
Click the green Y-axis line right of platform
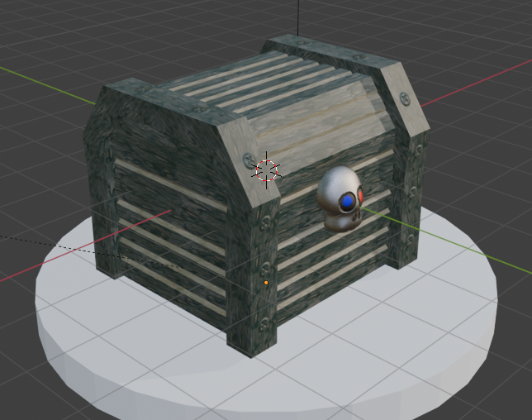coord(487,255)
